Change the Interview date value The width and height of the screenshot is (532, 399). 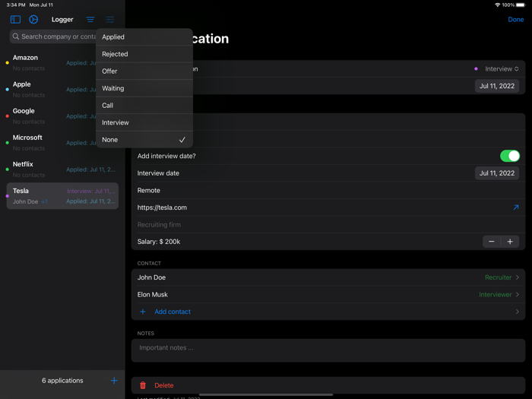click(497, 173)
